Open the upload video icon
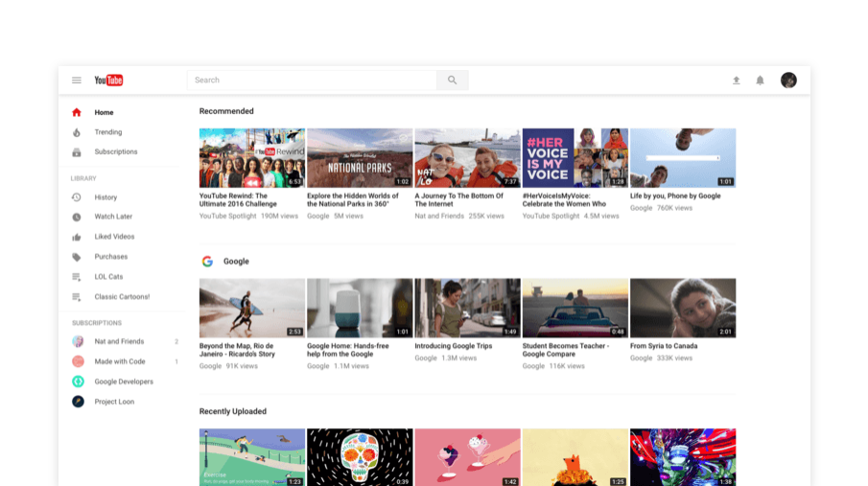 737,81
